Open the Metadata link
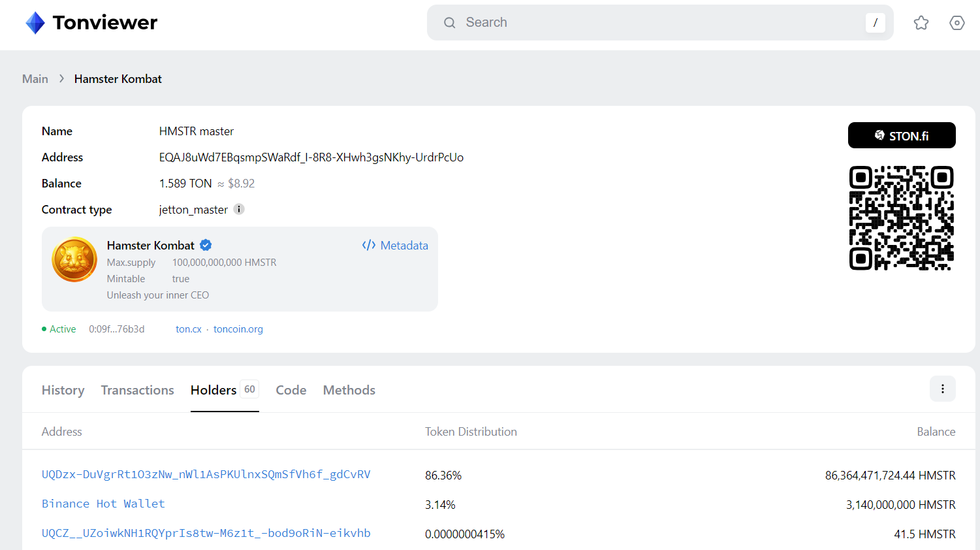The image size is (980, 550). [x=395, y=246]
